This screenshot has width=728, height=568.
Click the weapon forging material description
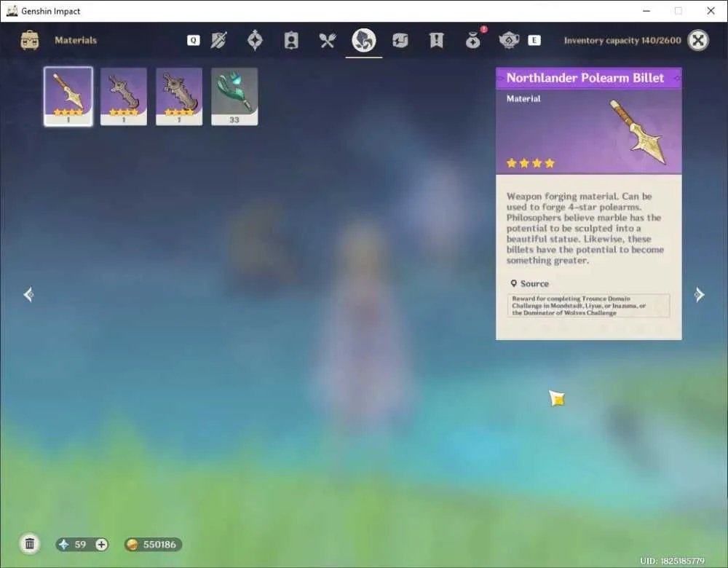(585, 228)
